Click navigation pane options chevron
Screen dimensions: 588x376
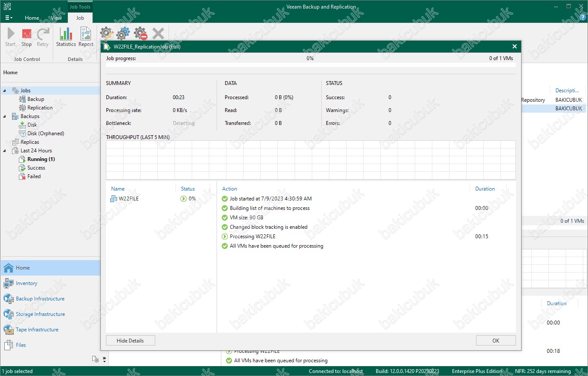click(x=104, y=359)
